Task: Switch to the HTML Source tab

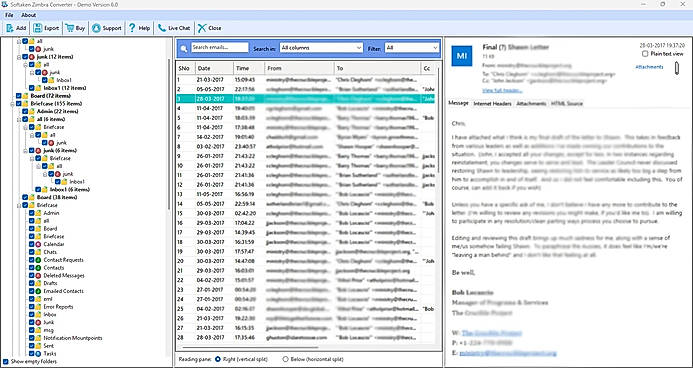Action: [567, 103]
